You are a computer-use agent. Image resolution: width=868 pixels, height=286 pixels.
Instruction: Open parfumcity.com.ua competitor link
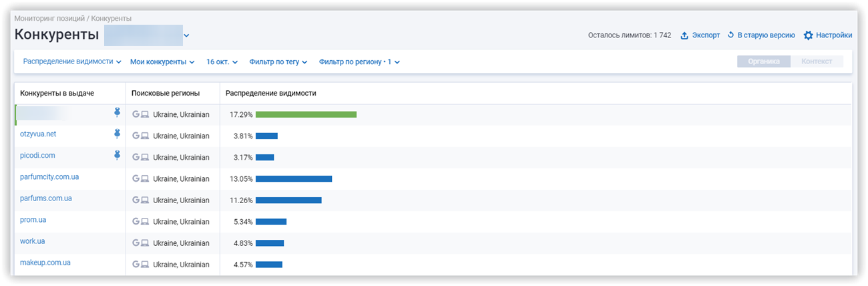(49, 176)
